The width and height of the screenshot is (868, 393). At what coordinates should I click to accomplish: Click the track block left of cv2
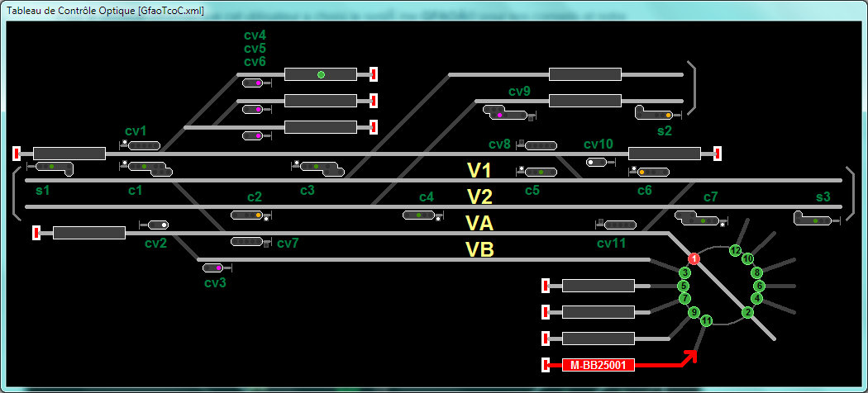point(89,233)
